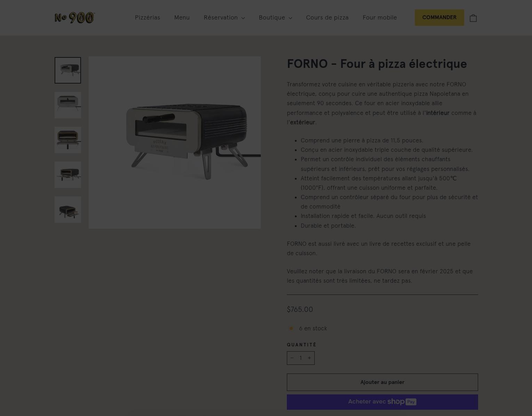Select the fifth oven thumbnail

point(68,210)
